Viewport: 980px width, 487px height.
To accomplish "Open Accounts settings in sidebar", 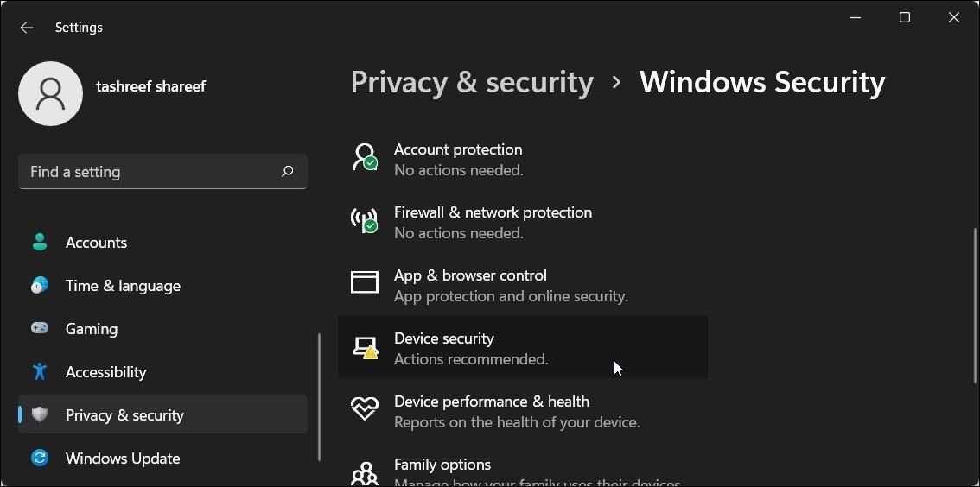I will click(x=96, y=243).
